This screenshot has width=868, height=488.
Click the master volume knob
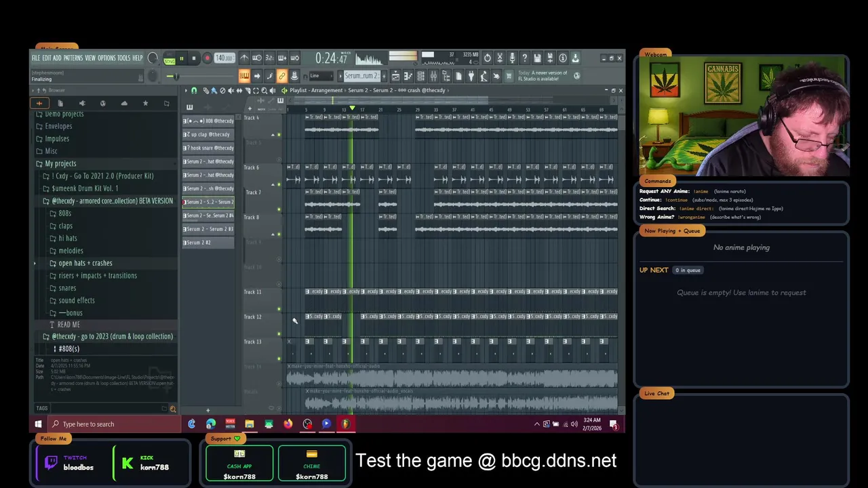(153, 58)
